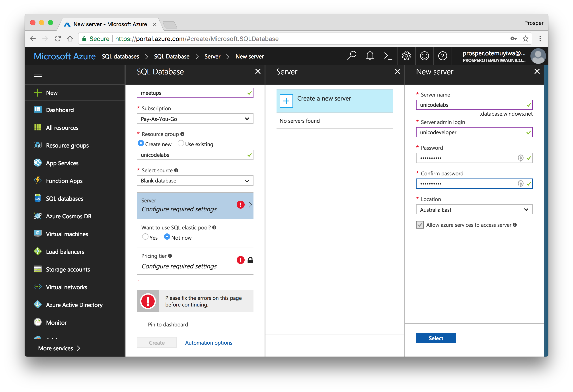The height and width of the screenshot is (392, 573).
Task: Open the Location dropdown Australia East
Action: (474, 210)
